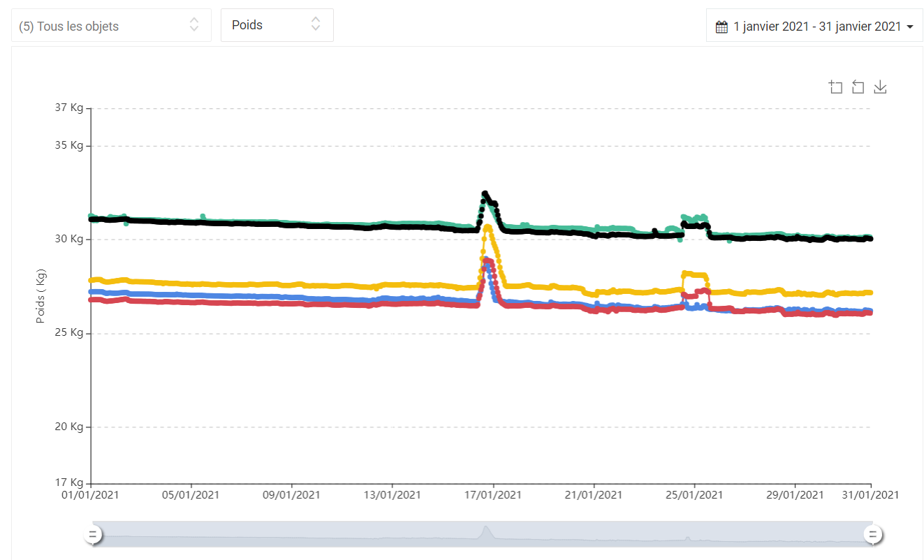Open the Poids metric dropdown
The width and height of the screenshot is (924, 560).
[x=277, y=25]
